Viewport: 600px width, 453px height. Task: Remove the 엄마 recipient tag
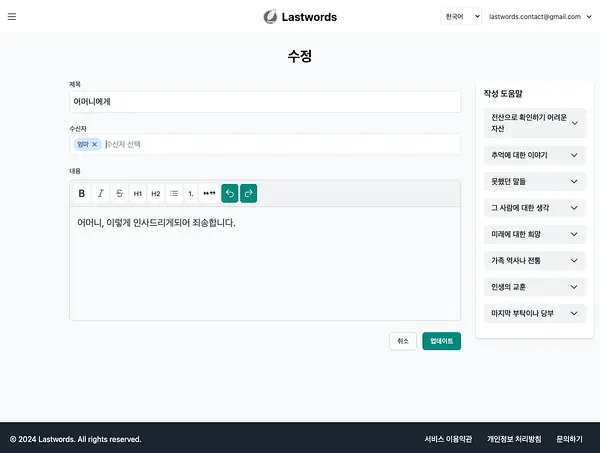(95, 144)
